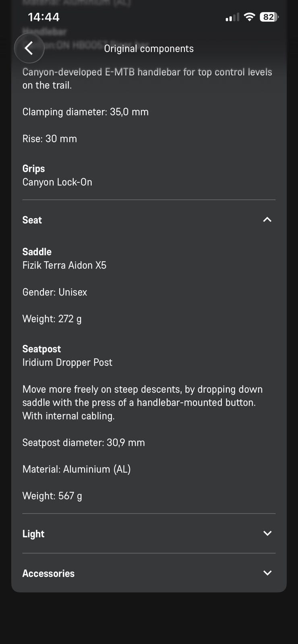Tap the Seat section header
This screenshot has height=644, width=298.
click(149, 220)
